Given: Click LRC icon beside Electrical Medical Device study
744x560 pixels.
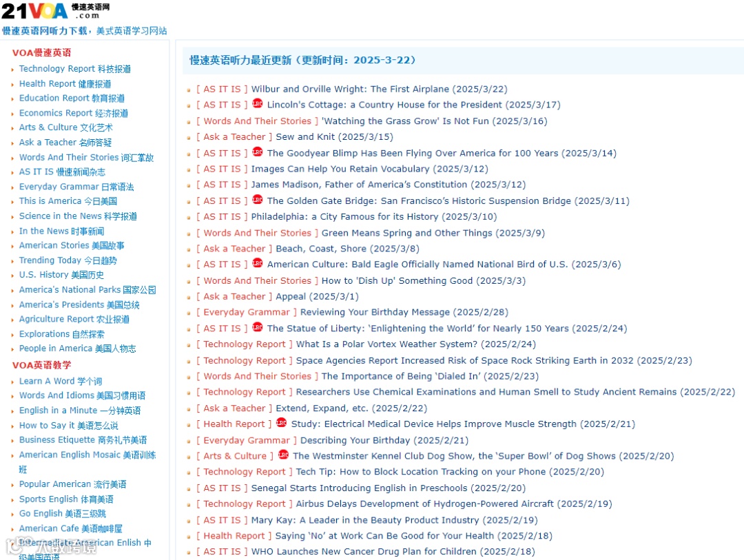Looking at the screenshot, I should (x=281, y=423).
